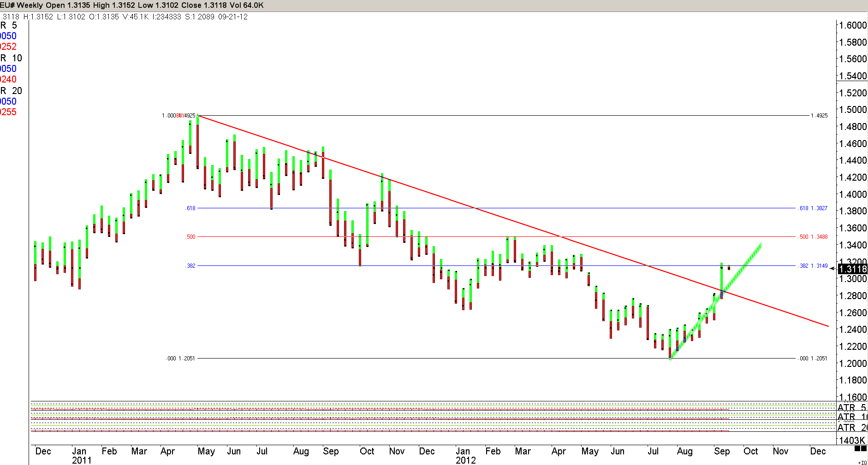The height and width of the screenshot is (465, 868).
Task: Click the 1.3600 price axis label
Action: pos(853,228)
